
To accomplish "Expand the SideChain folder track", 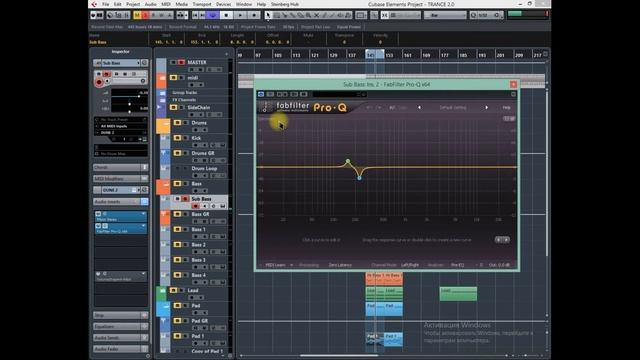I will point(159,107).
